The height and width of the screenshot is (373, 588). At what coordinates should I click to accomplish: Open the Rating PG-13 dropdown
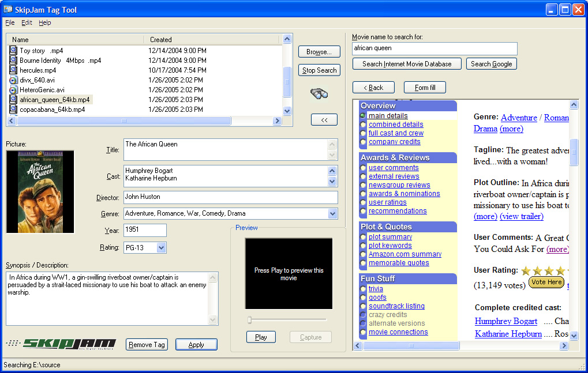tap(161, 247)
